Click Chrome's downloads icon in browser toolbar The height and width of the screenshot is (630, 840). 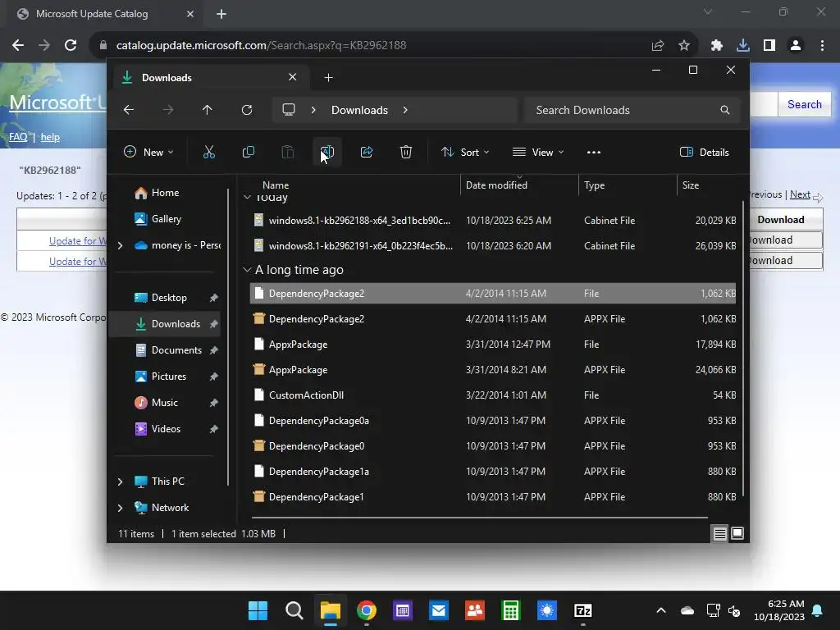pos(743,46)
